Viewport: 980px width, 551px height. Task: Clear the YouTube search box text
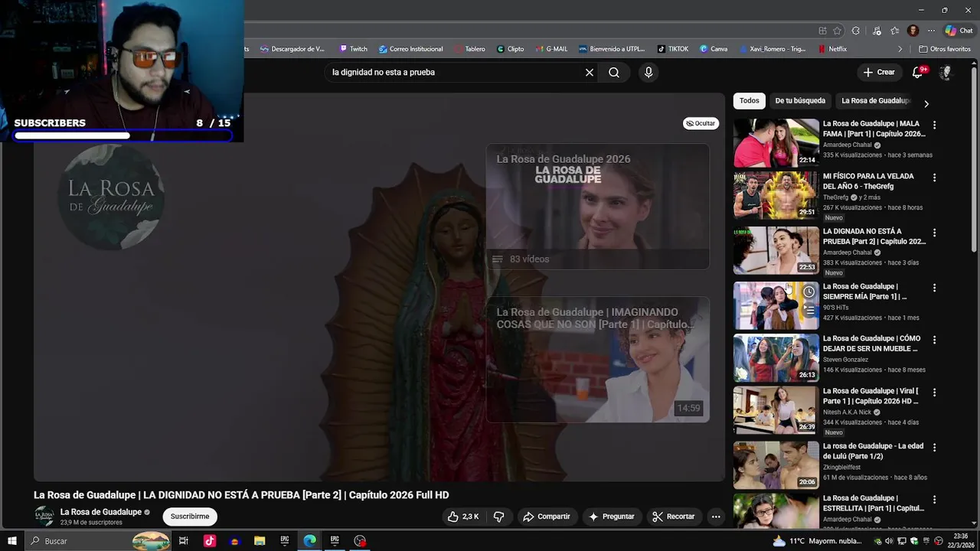click(590, 72)
